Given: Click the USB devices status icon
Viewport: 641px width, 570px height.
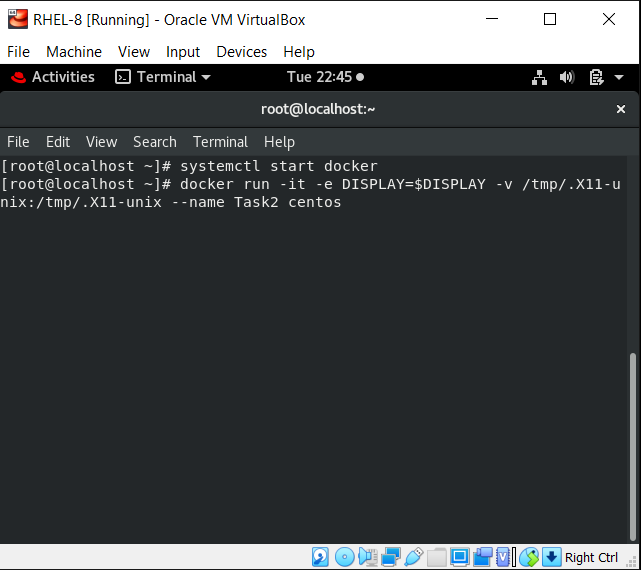Looking at the screenshot, I should pos(414,557).
